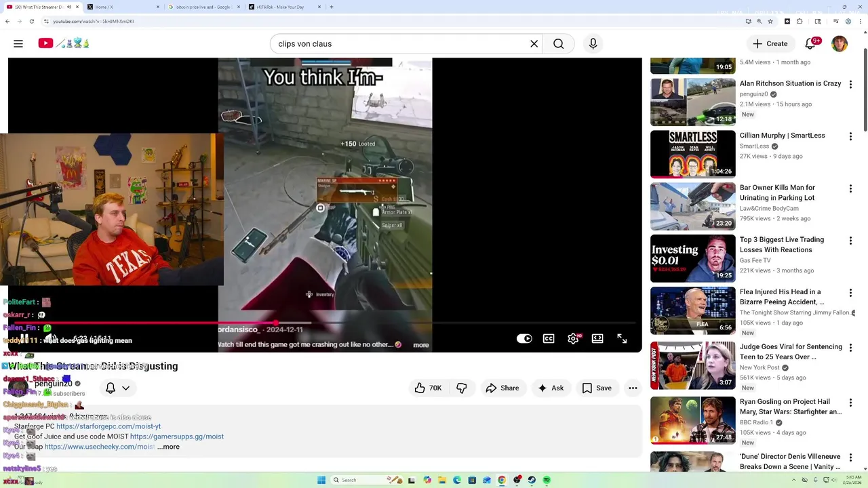The image size is (868, 488).
Task: Clear the search box with the X
Action: coord(534,43)
